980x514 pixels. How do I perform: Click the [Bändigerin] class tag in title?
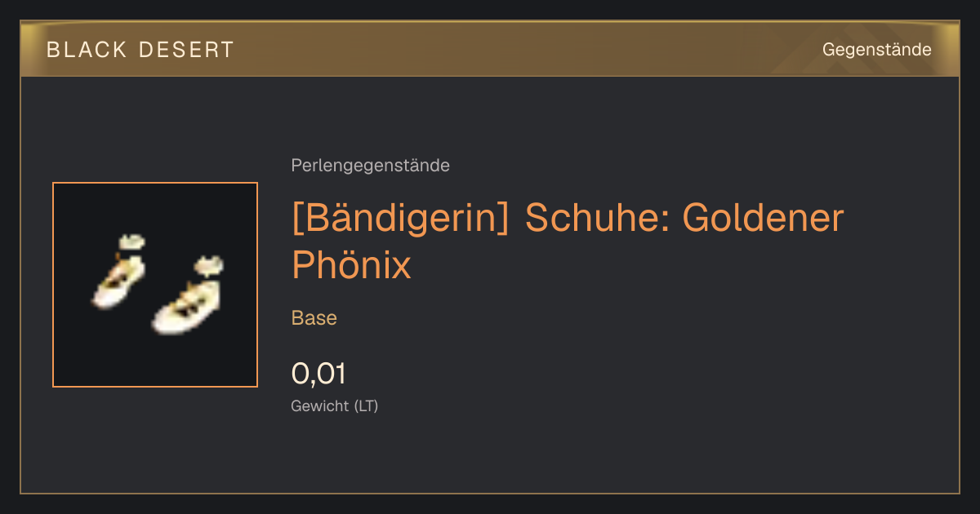click(x=400, y=219)
